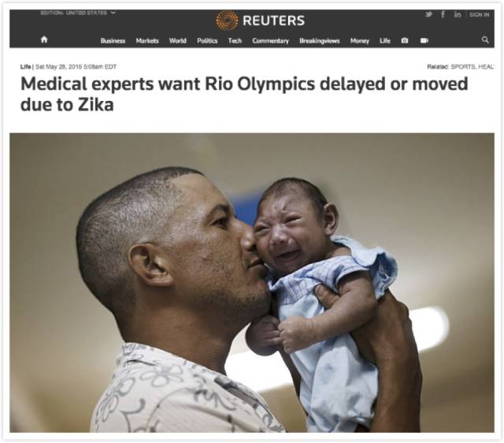
Task: Switch to the Tech section
Action: (x=235, y=41)
